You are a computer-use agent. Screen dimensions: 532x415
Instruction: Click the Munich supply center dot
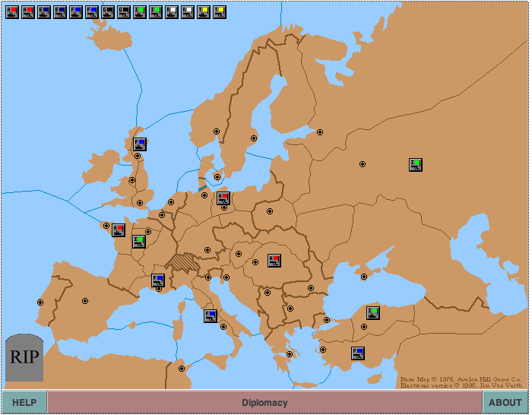[207, 250]
